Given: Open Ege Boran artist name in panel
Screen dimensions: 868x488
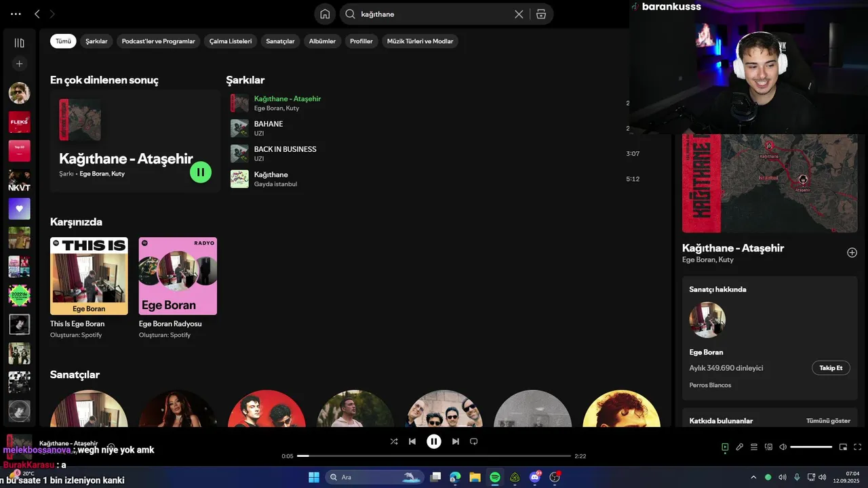Looking at the screenshot, I should pyautogui.click(x=706, y=352).
